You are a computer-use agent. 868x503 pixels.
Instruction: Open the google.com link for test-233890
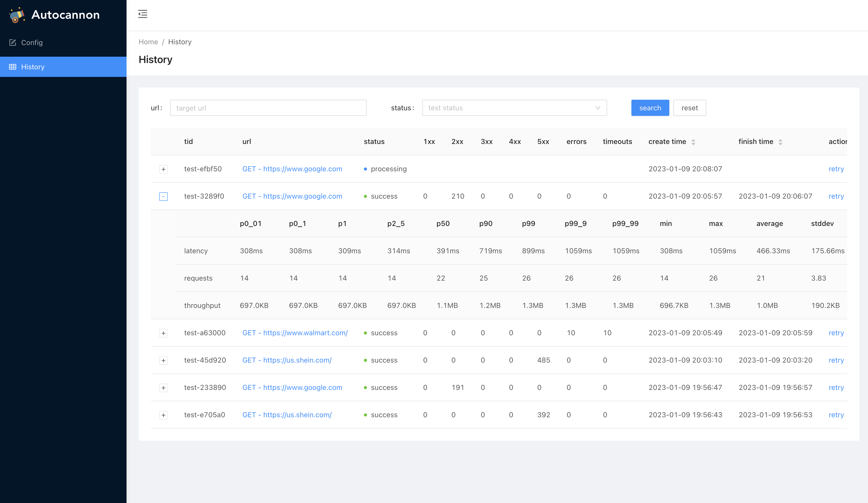pyautogui.click(x=292, y=387)
